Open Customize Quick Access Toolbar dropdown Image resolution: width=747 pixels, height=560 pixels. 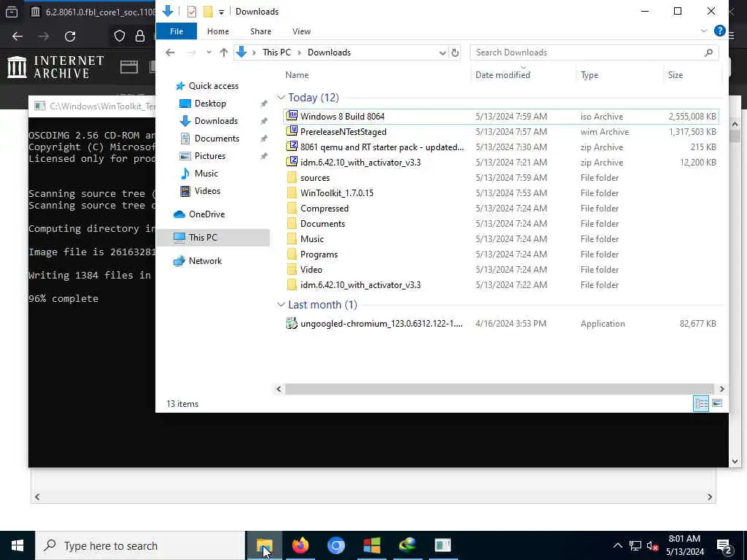(x=221, y=12)
